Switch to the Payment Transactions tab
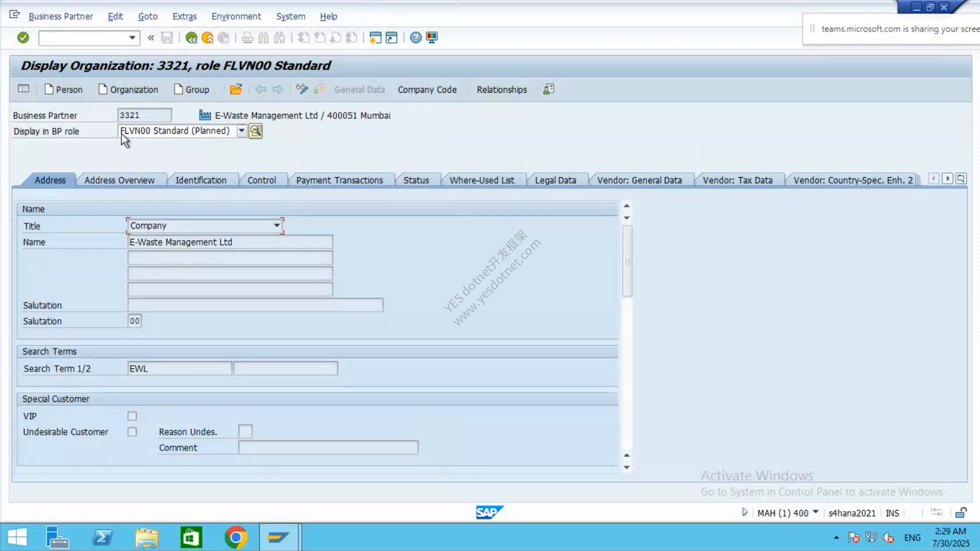 click(339, 180)
